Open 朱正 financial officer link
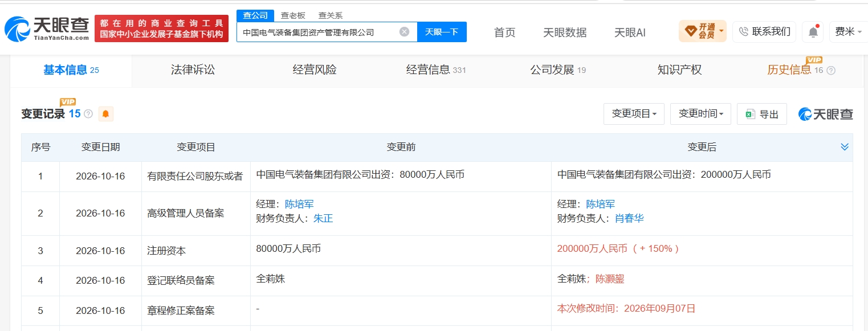The width and height of the screenshot is (868, 331). (x=323, y=218)
